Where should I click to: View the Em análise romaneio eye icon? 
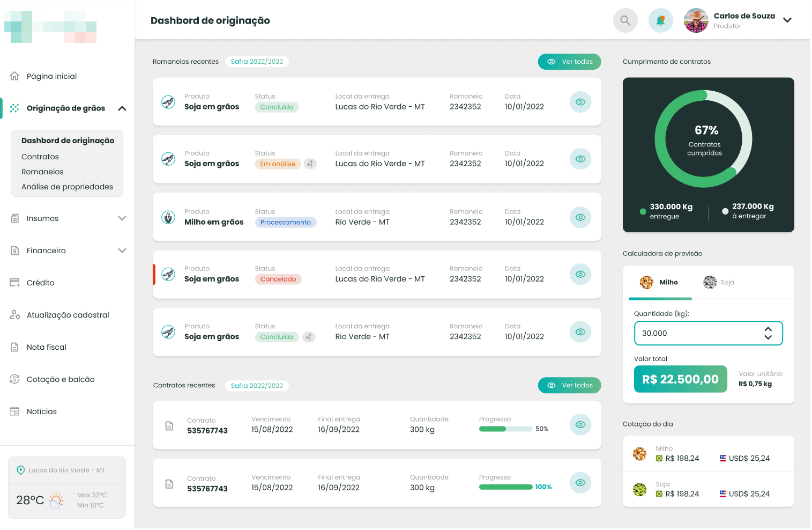point(580,159)
